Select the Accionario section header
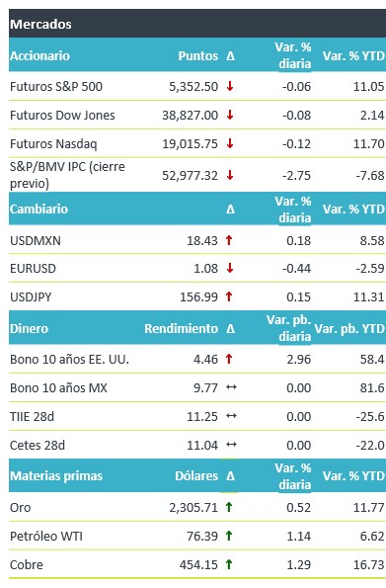Viewport: 386px width, 588px height. (x=39, y=56)
